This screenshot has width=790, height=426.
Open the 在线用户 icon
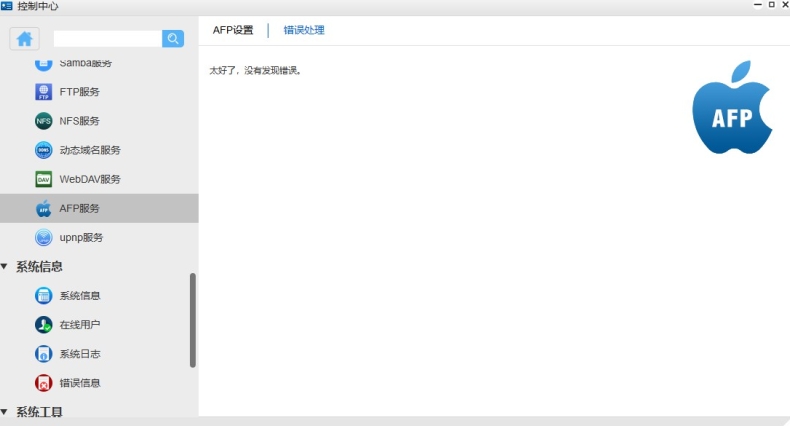44,325
